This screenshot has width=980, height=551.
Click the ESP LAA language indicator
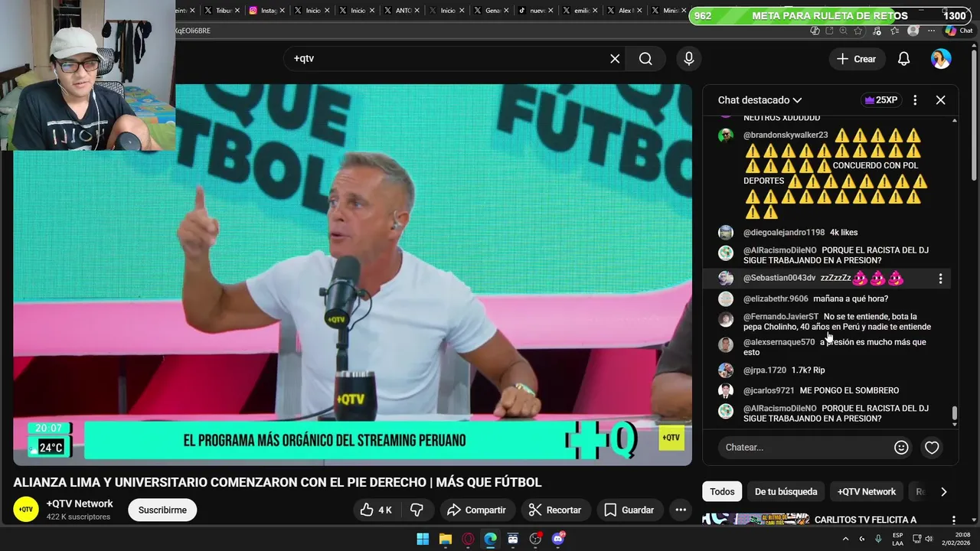tap(897, 539)
